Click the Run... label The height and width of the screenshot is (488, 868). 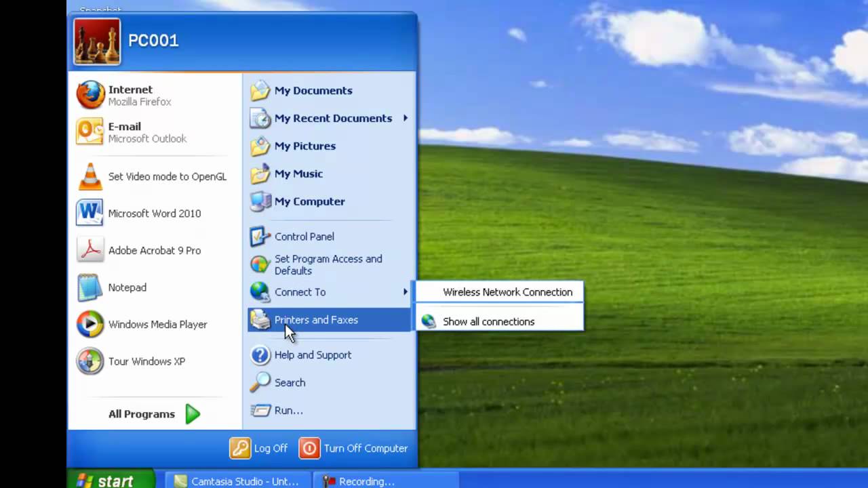289,410
